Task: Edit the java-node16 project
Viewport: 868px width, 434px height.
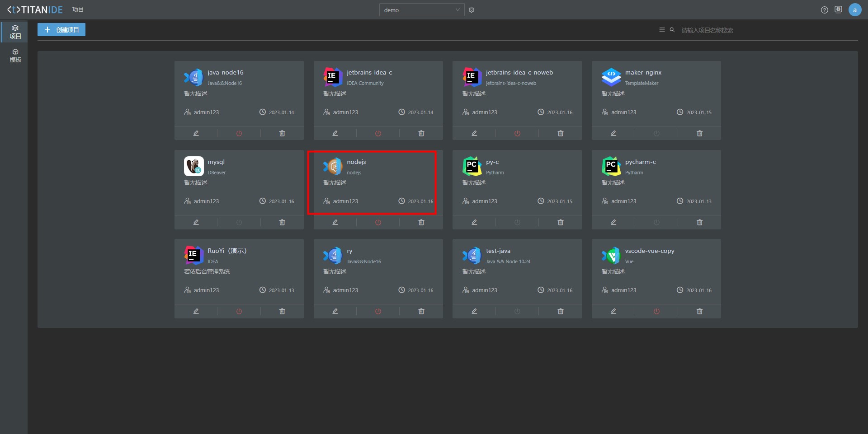Action: pyautogui.click(x=196, y=133)
